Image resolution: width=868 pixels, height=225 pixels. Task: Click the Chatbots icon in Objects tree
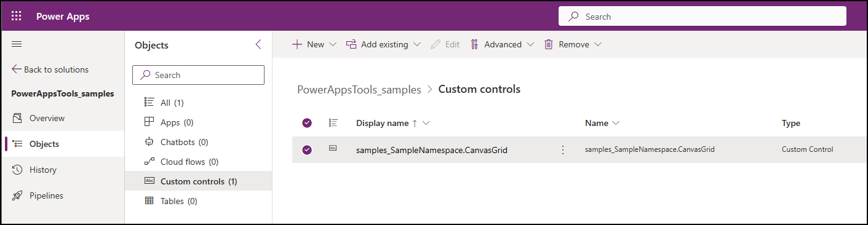(x=149, y=141)
